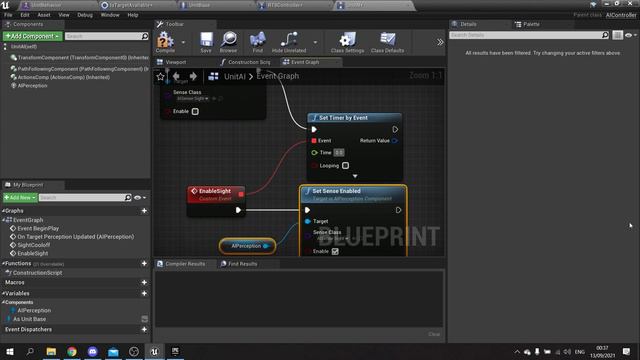Switch to Viewport tab
This screenshot has height=360, width=640.
[x=176, y=62]
